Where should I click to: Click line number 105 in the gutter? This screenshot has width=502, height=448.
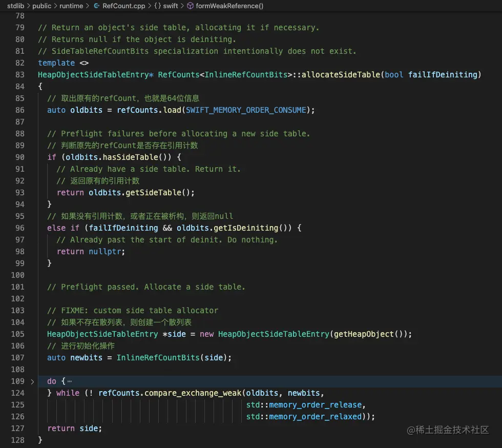[x=17, y=334]
